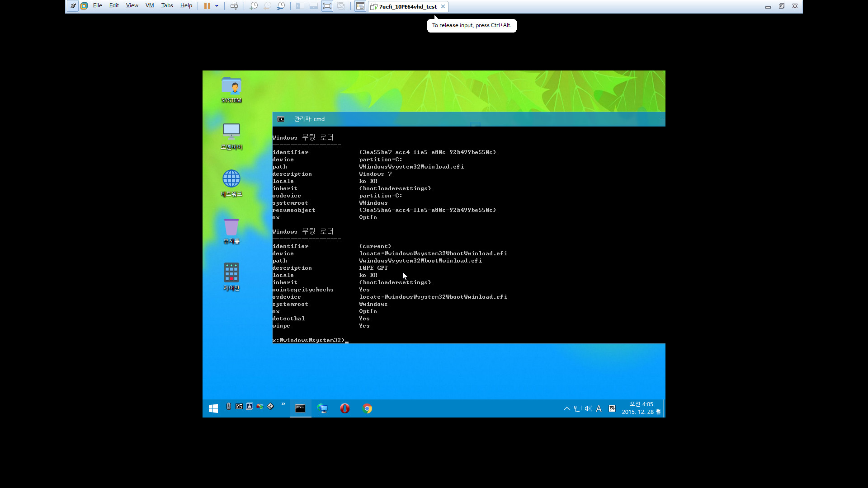Close the 7uefi_10PE64vhd_test tab
Screen dimensions: 868x488
(x=443, y=6)
